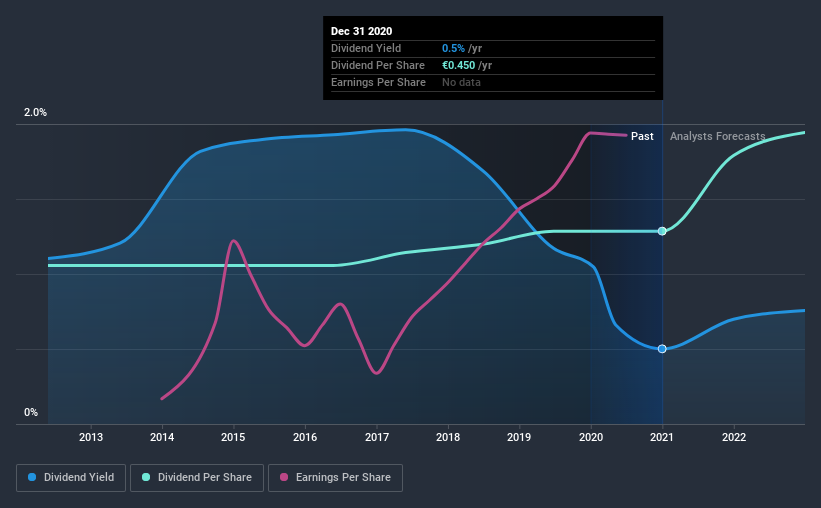The height and width of the screenshot is (508, 821).
Task: Toggle the Dividend Yield legend series
Action: click(x=71, y=478)
